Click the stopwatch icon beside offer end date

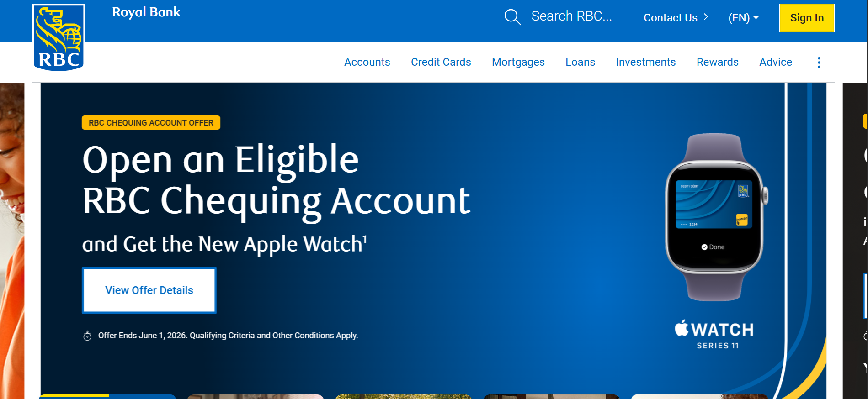point(87,336)
